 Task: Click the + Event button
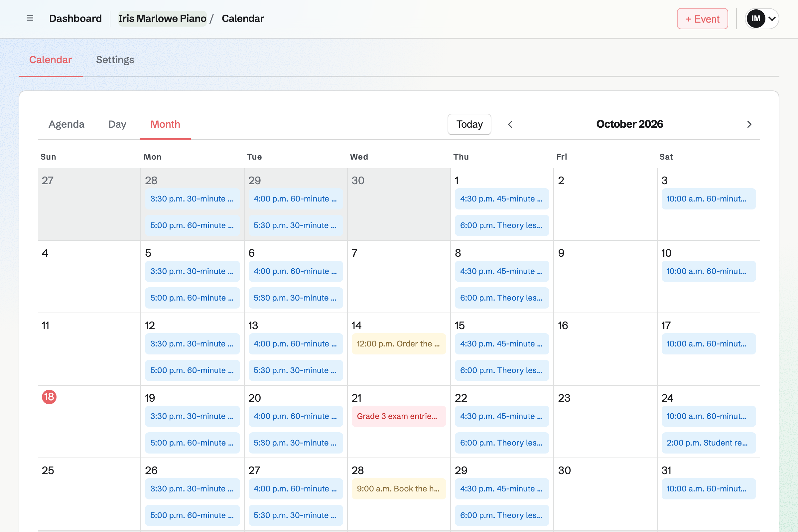pos(702,19)
